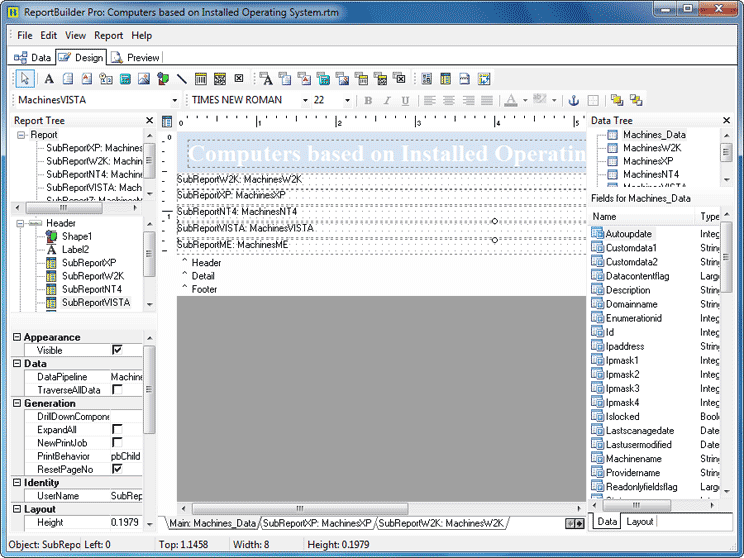
Task: Click the Underline formatting icon
Action: (404, 101)
